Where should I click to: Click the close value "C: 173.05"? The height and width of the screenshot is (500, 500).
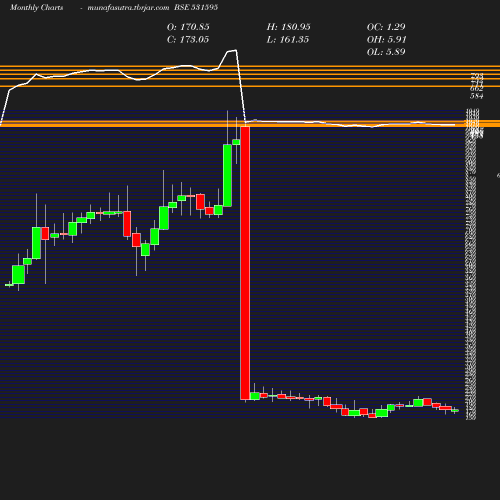pyautogui.click(x=188, y=40)
